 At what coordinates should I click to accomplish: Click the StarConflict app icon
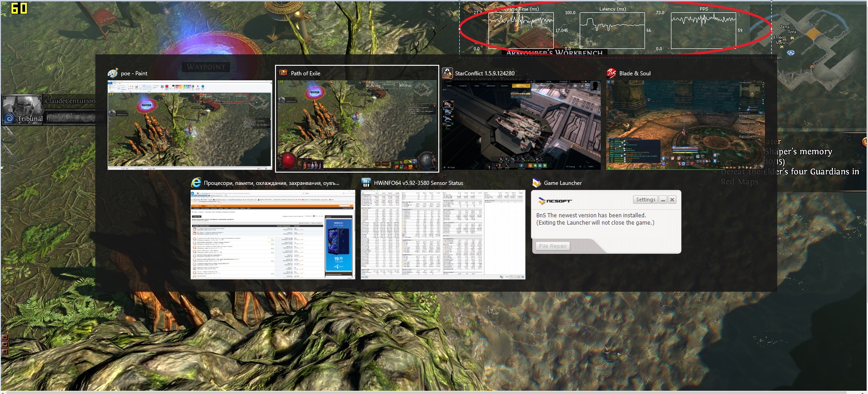(447, 73)
